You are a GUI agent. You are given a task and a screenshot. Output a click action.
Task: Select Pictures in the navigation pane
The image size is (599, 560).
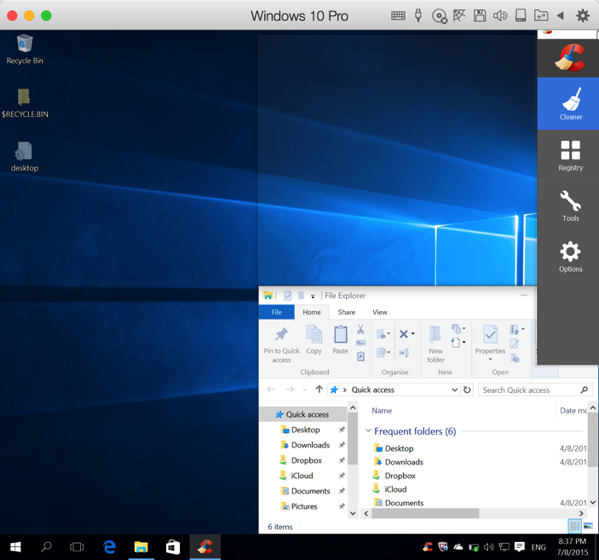click(303, 506)
